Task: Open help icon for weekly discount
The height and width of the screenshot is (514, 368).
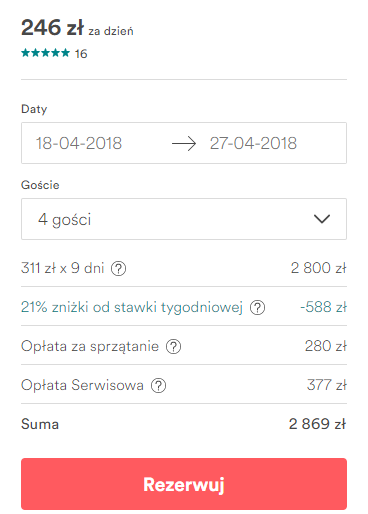Action: pyautogui.click(x=257, y=307)
